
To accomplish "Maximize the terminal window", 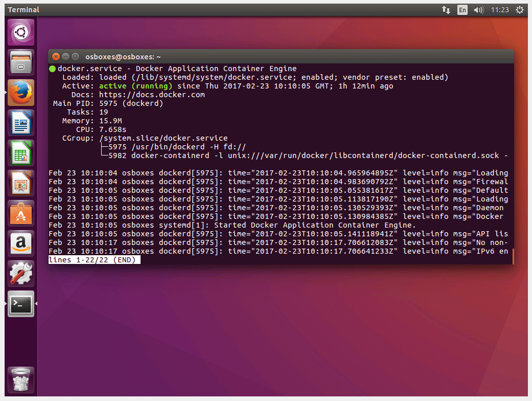I will pyautogui.click(x=75, y=57).
